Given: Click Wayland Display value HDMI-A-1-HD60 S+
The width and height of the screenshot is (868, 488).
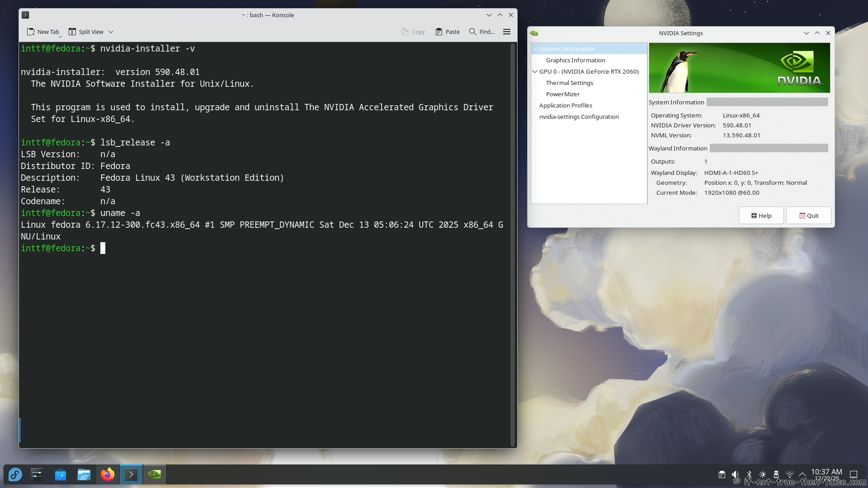Looking at the screenshot, I should [x=731, y=173].
